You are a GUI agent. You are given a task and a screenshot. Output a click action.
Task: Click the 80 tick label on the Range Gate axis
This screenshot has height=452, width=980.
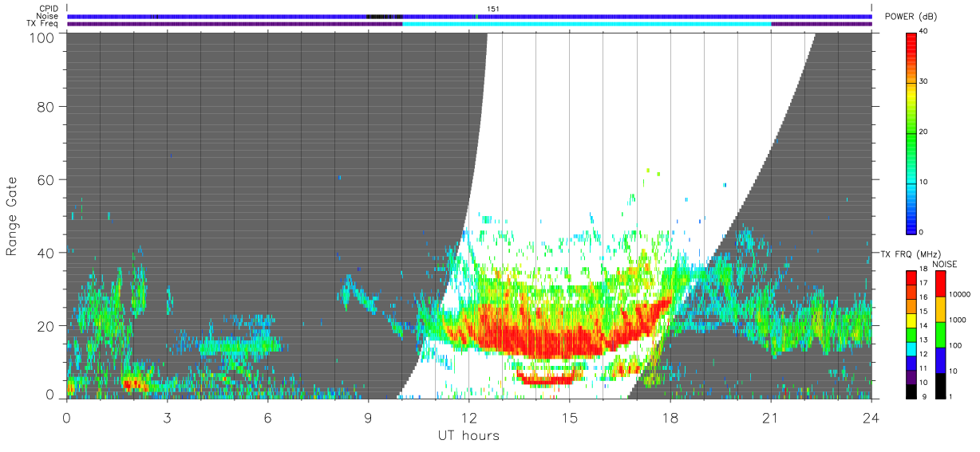(x=44, y=107)
